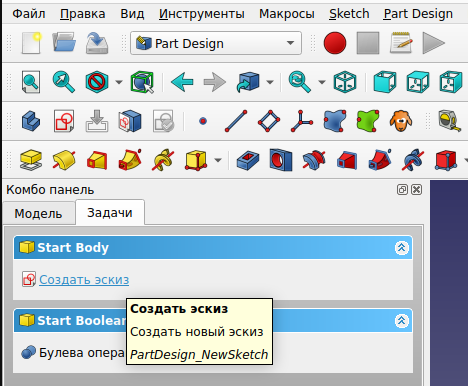Switch to the Модель tab

click(x=38, y=213)
